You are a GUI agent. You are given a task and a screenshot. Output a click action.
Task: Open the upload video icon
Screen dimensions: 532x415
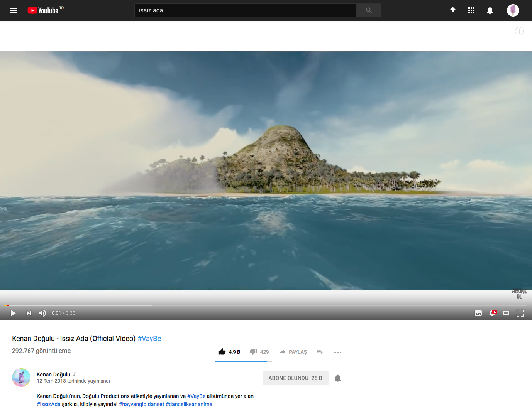tap(453, 10)
